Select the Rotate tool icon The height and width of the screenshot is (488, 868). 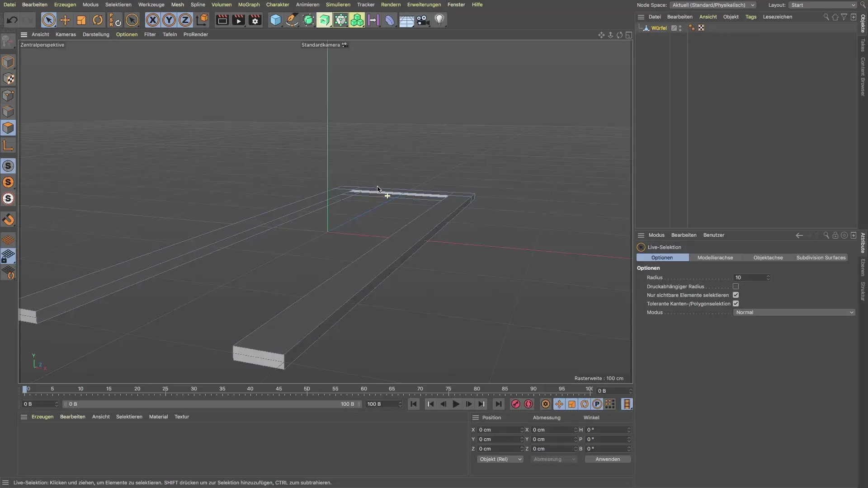[98, 20]
